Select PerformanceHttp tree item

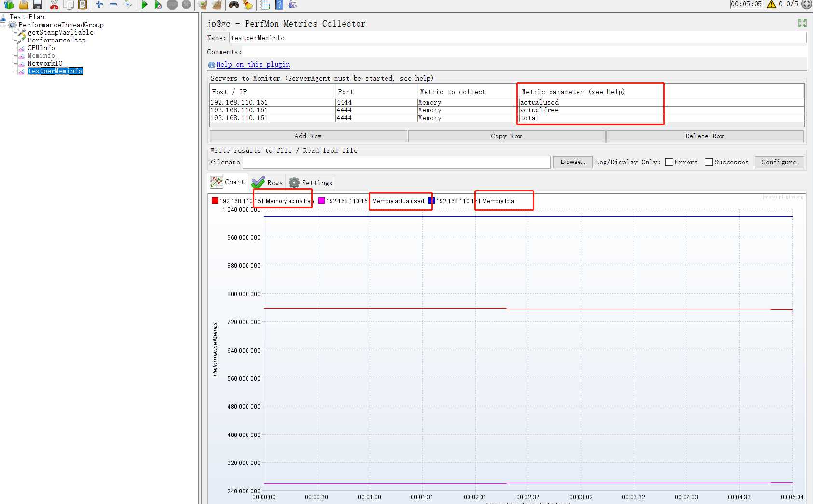(x=56, y=40)
